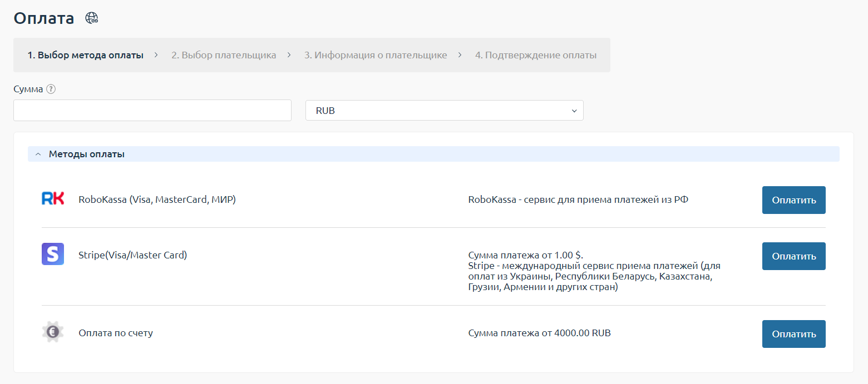Image resolution: width=868 pixels, height=384 pixels.
Task: Click the arrow between steps 1 and 2
Action: (156, 55)
